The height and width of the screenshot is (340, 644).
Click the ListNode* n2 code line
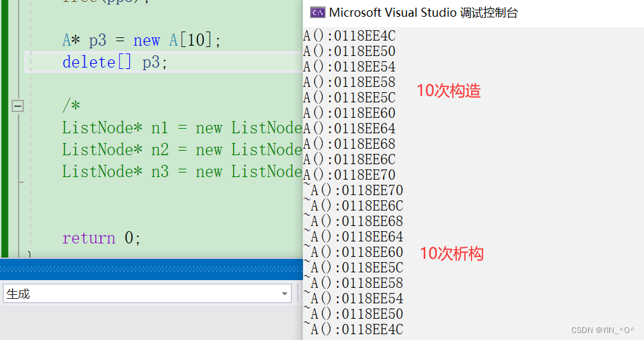[x=181, y=149]
